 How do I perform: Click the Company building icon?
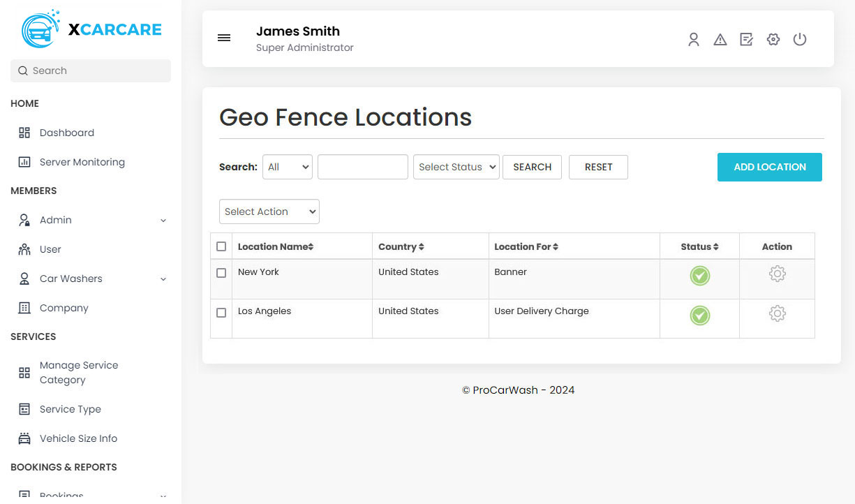click(x=24, y=308)
